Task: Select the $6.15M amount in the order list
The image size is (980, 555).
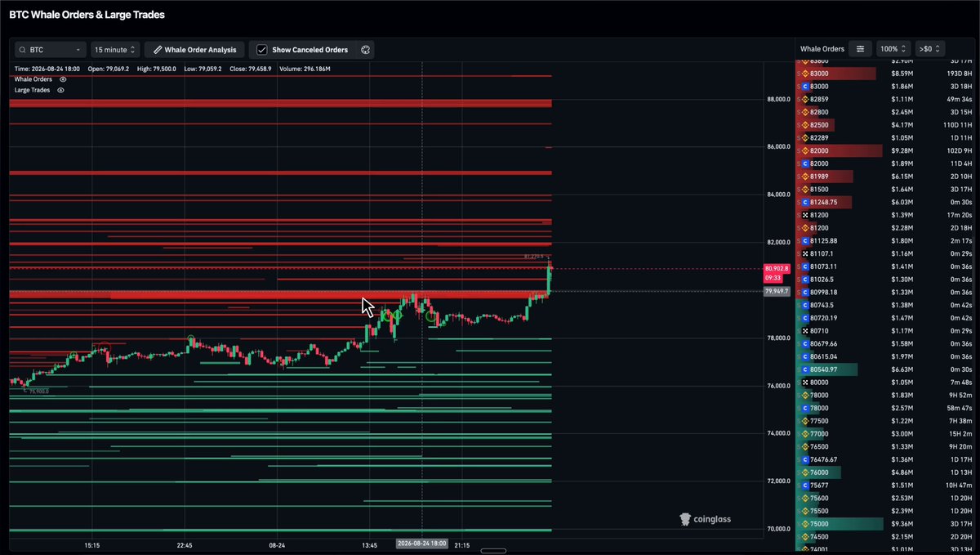Action: [902, 177]
